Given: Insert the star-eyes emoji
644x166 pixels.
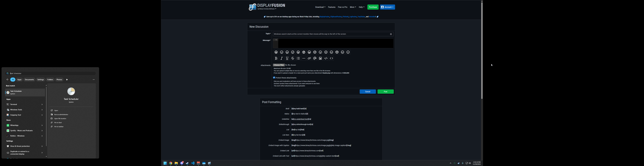Looking at the screenshot, I should click(304, 52).
